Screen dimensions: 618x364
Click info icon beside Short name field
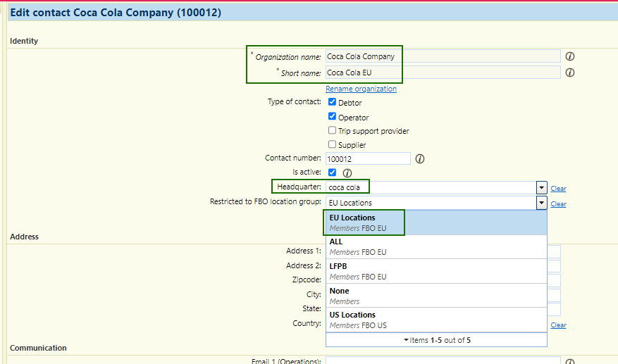(x=569, y=73)
